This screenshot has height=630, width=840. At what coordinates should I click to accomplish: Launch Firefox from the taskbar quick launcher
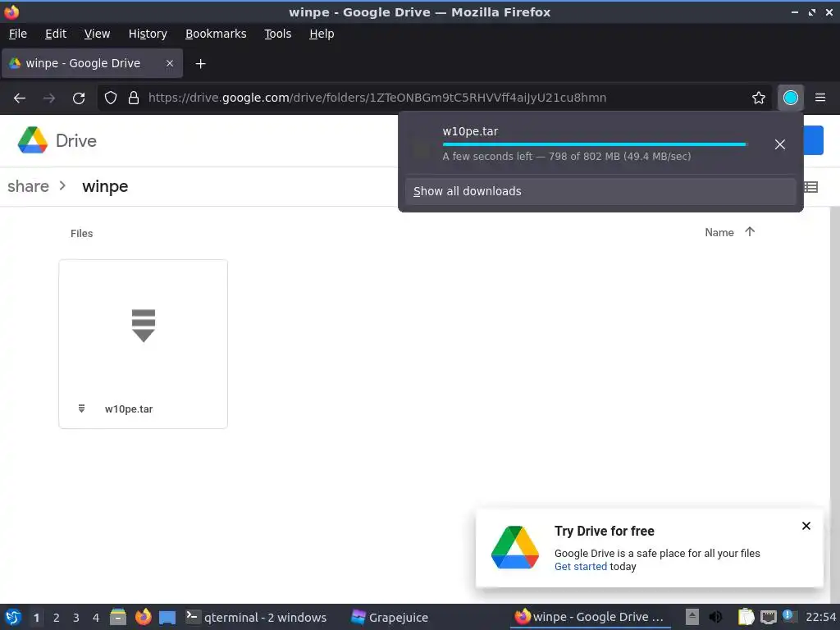pos(143,617)
